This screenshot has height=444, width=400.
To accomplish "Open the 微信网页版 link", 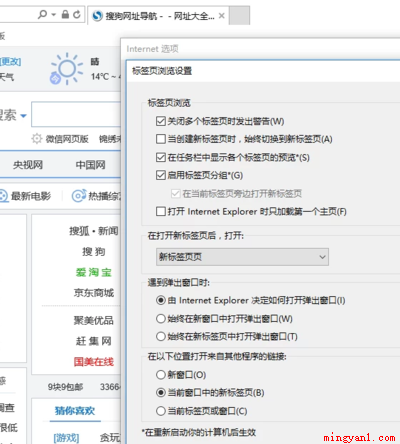I will coord(67,139).
